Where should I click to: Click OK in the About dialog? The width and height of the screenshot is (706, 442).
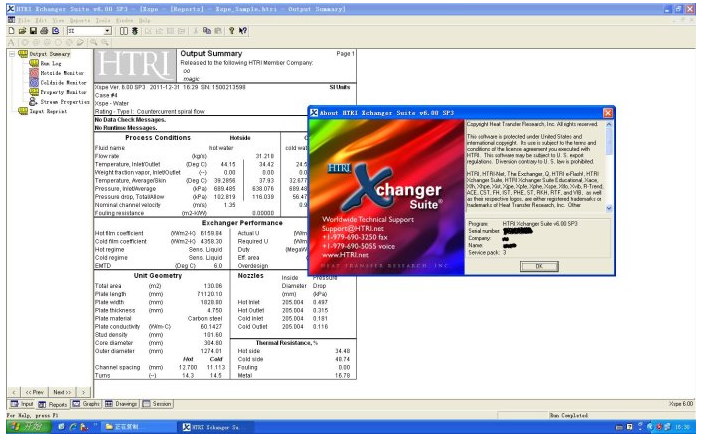point(539,266)
